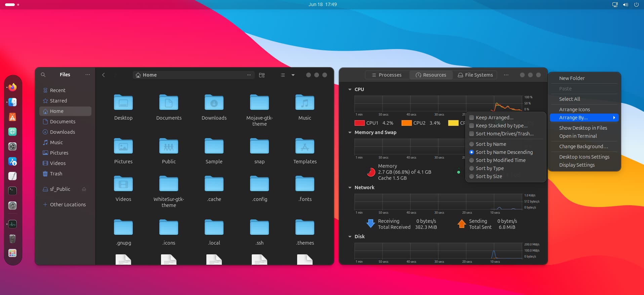This screenshot has width=644, height=295.
Task: Eject the sf_Public mount
Action: pos(84,189)
